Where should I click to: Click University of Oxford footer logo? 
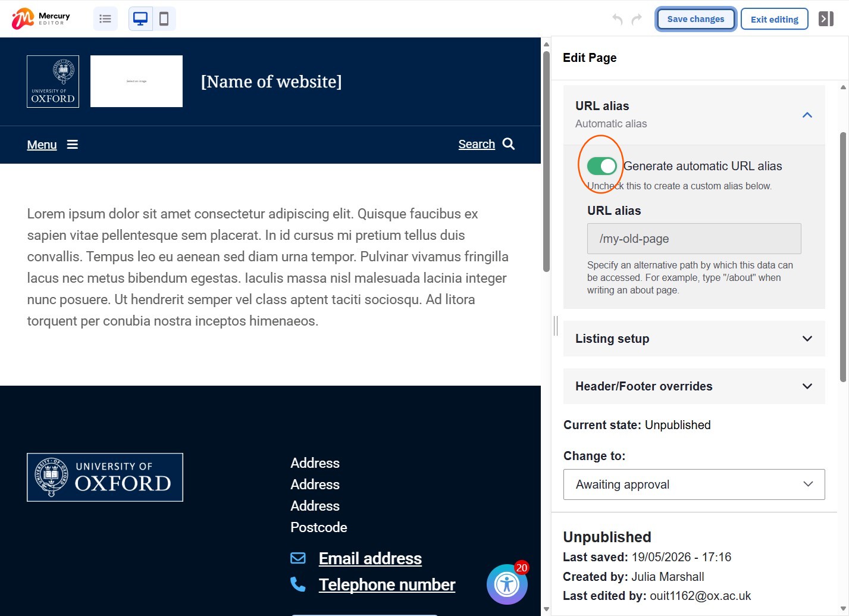point(105,477)
